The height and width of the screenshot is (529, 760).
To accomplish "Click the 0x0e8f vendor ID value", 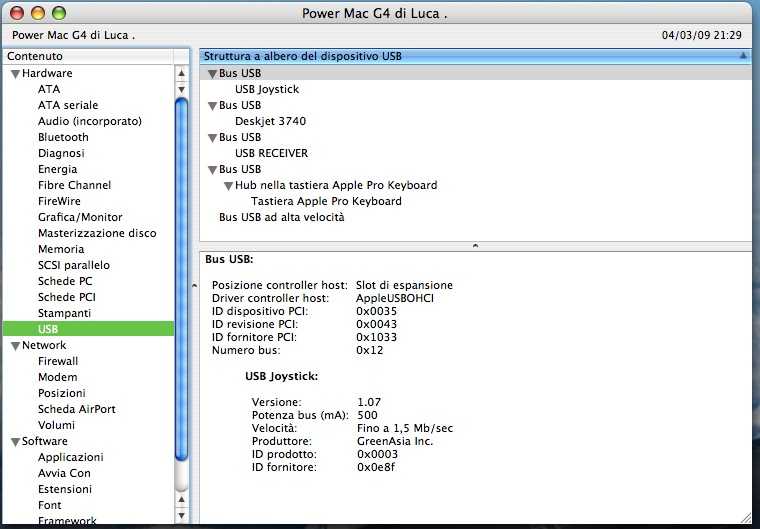I will click(x=376, y=467).
